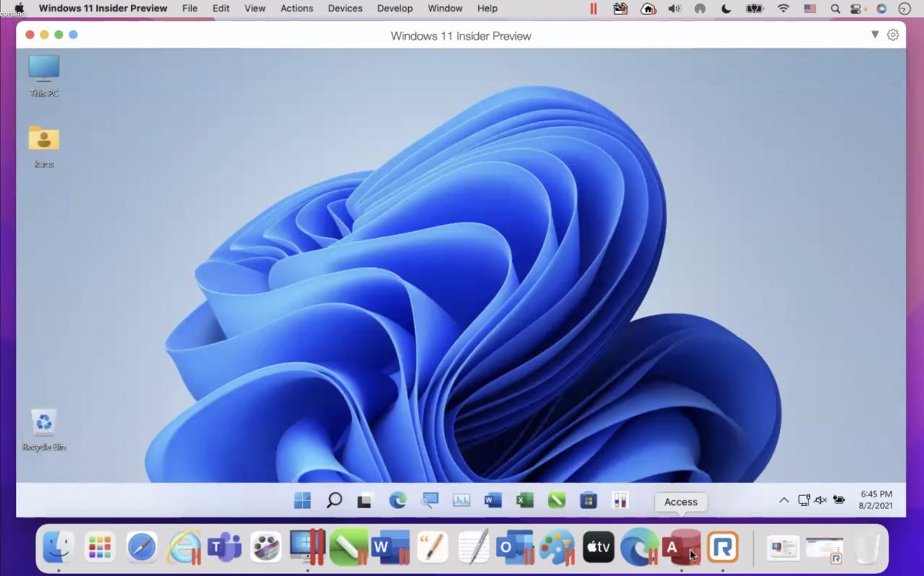Open Task View on the Windows taskbar
Image resolution: width=924 pixels, height=576 pixels.
point(365,501)
